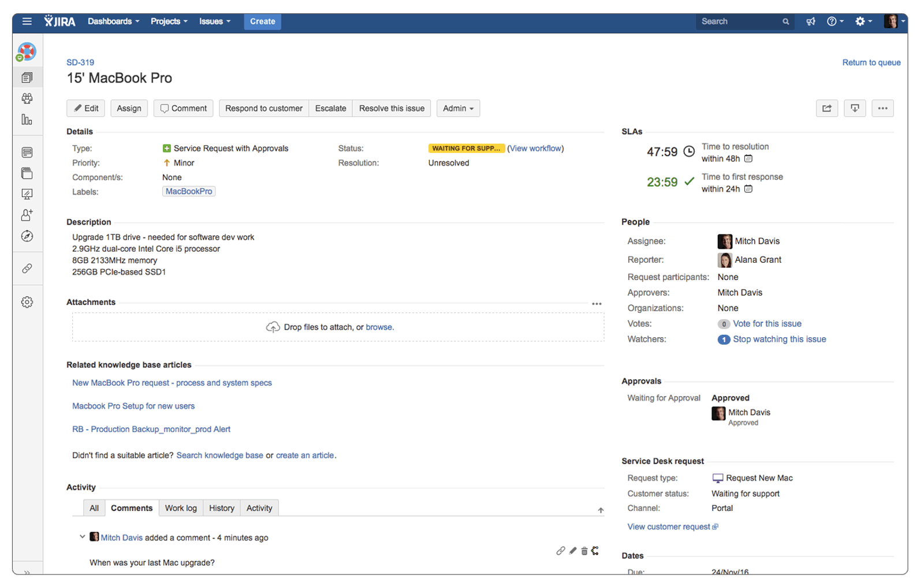Click create an article link

point(305,455)
